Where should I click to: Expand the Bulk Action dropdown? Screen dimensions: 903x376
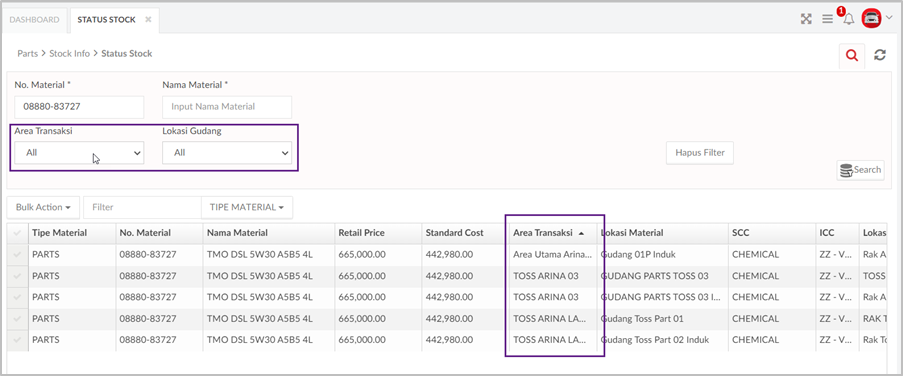[x=43, y=207]
